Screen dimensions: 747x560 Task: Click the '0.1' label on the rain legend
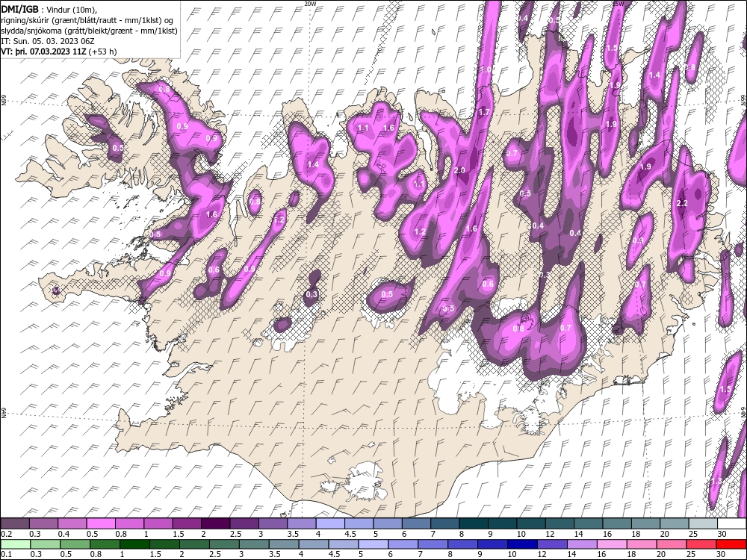click(x=6, y=554)
